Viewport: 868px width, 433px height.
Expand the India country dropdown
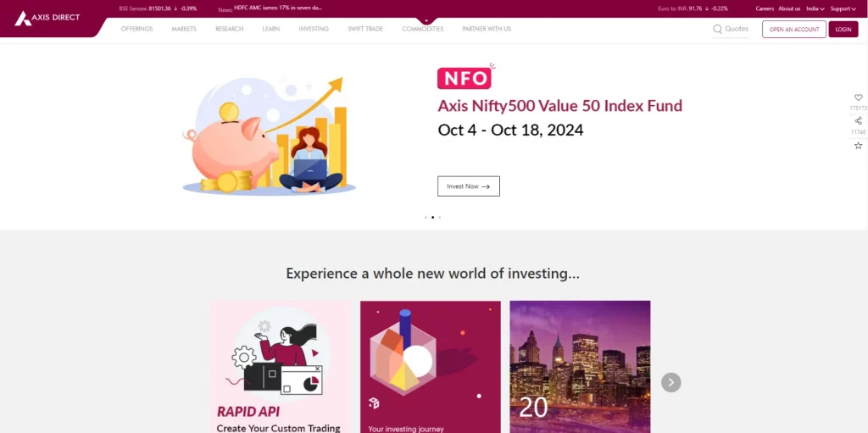coord(815,8)
